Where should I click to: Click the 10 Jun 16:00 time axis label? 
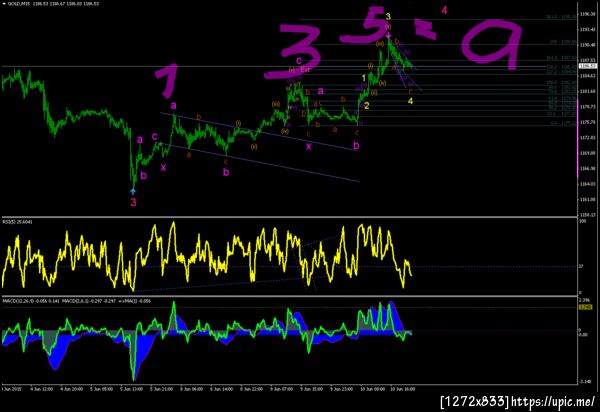click(x=403, y=389)
